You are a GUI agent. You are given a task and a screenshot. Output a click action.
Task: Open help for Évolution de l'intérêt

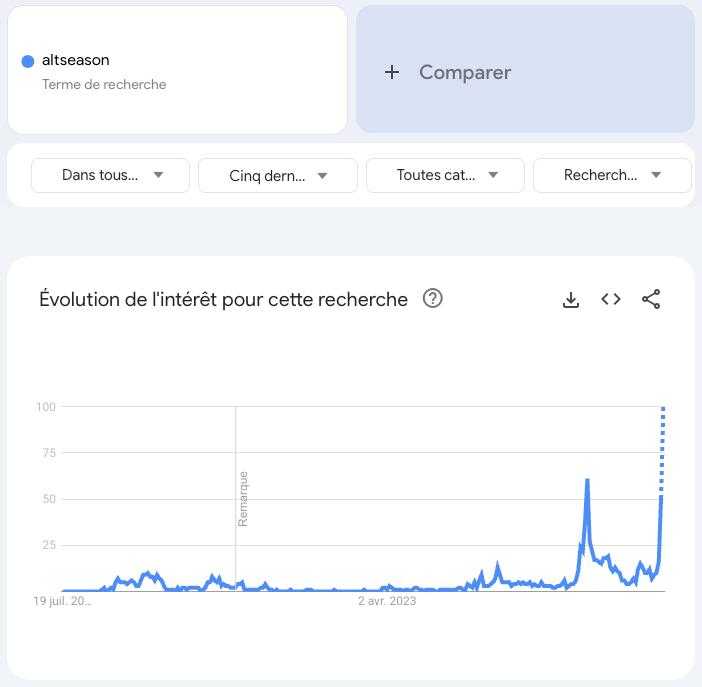[x=432, y=298]
